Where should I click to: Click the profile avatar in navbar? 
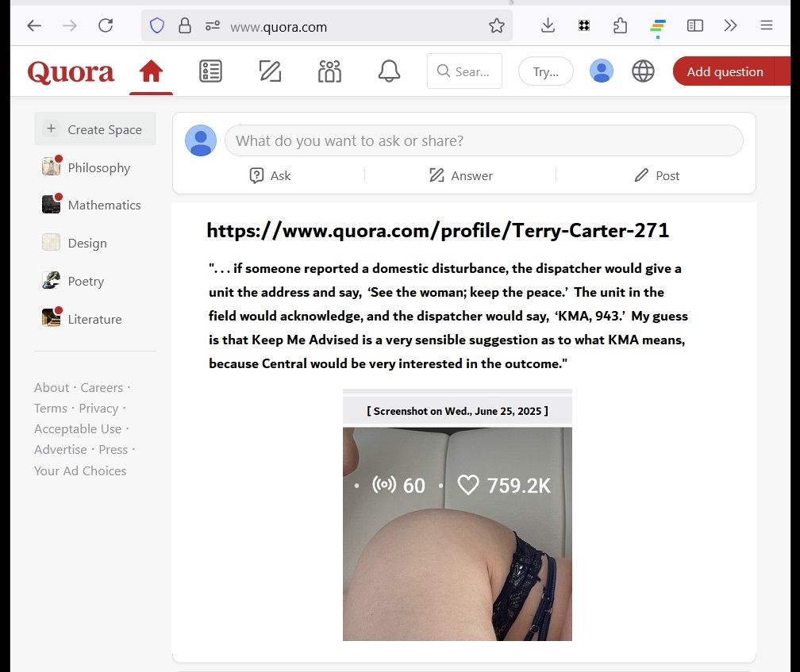[602, 71]
